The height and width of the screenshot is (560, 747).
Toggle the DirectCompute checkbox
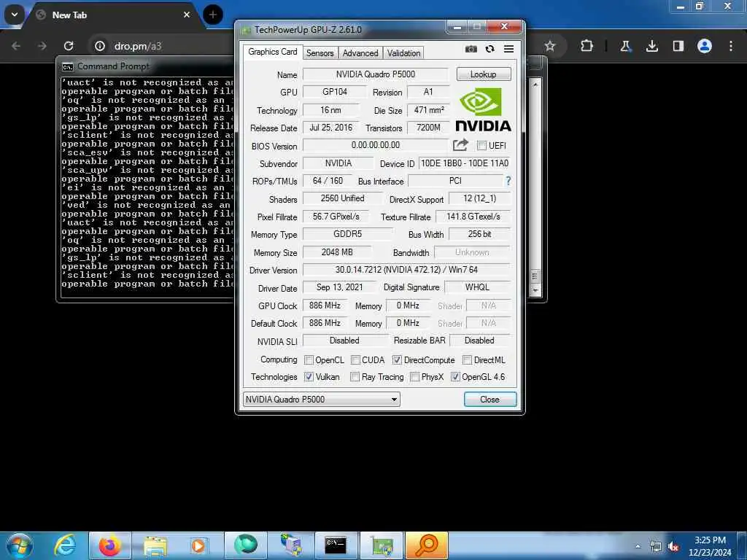tap(397, 360)
